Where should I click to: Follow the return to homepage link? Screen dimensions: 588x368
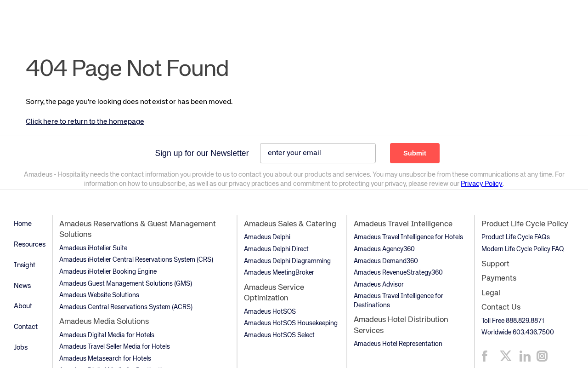(85, 121)
